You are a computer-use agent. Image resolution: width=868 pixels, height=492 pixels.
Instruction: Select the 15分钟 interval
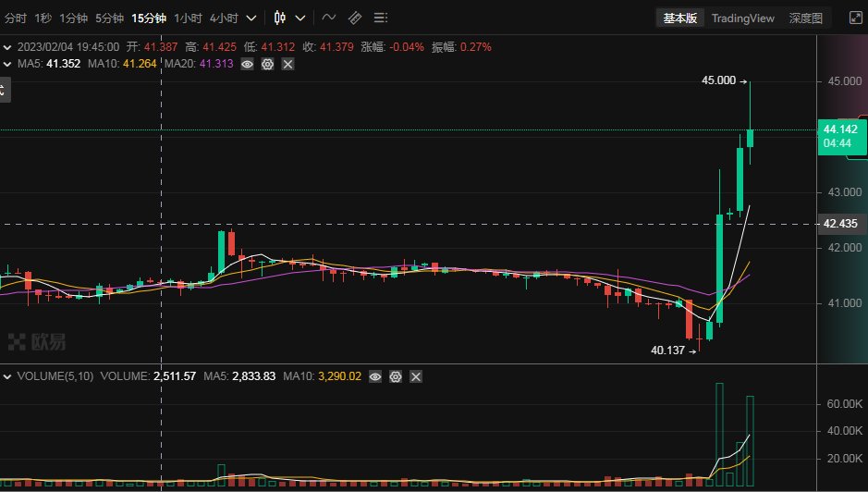(x=149, y=18)
